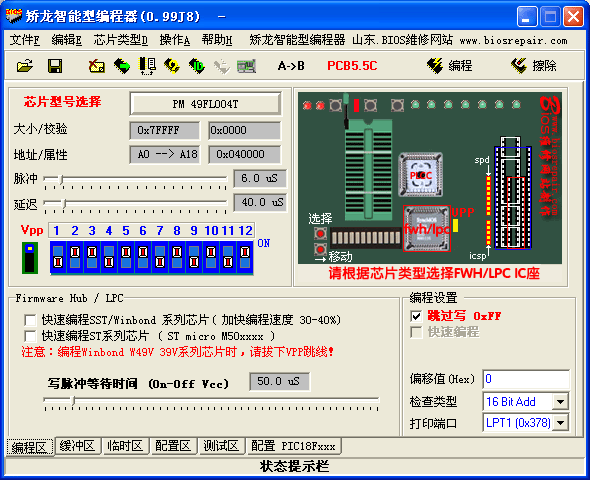Click the 6.0 uS pulse value

[260, 178]
